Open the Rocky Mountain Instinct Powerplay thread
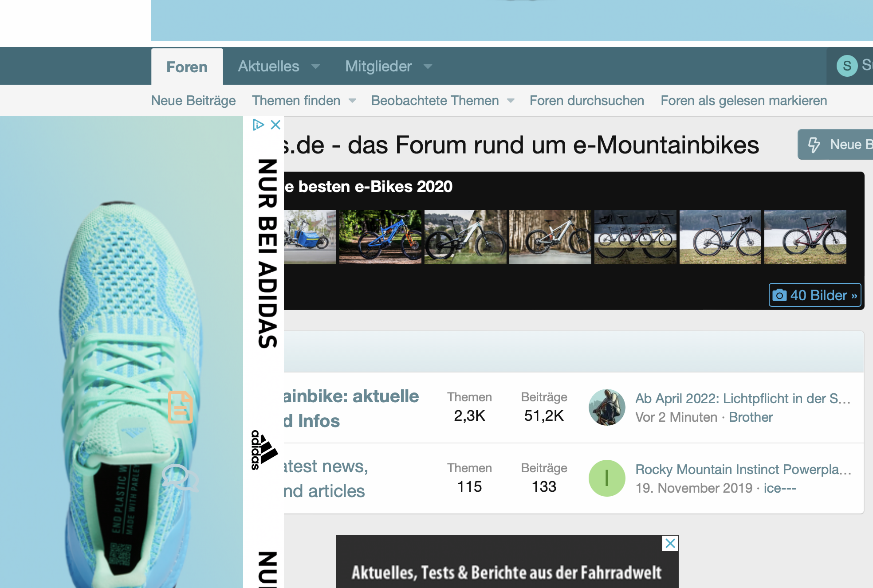 tap(743, 469)
